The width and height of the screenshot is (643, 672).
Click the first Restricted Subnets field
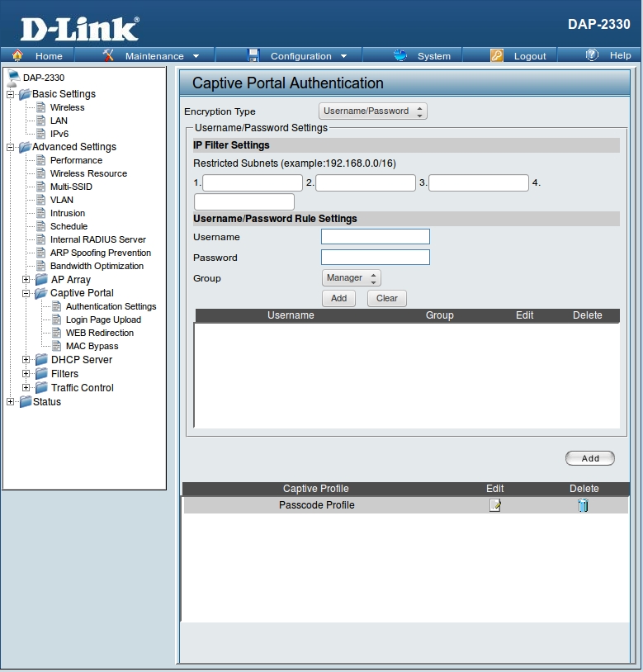(x=253, y=183)
